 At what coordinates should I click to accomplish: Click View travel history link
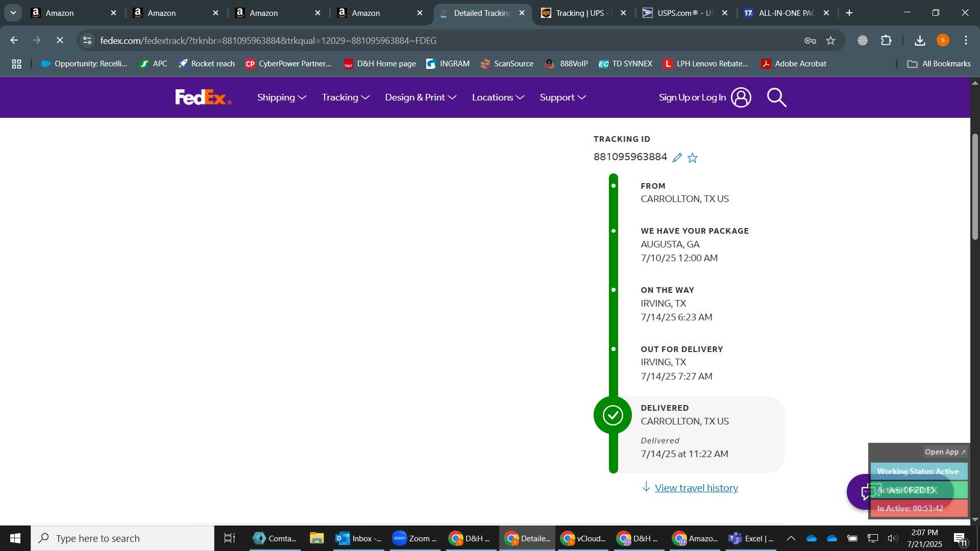point(696,488)
